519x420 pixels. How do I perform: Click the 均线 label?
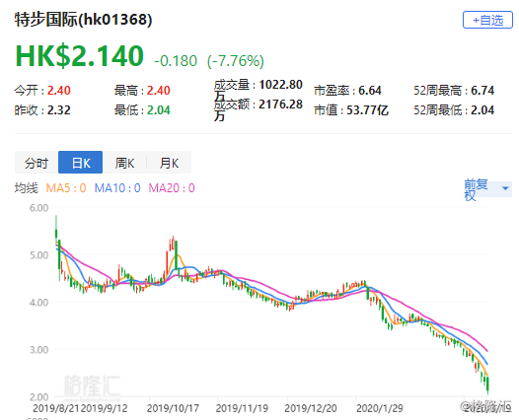point(27,188)
